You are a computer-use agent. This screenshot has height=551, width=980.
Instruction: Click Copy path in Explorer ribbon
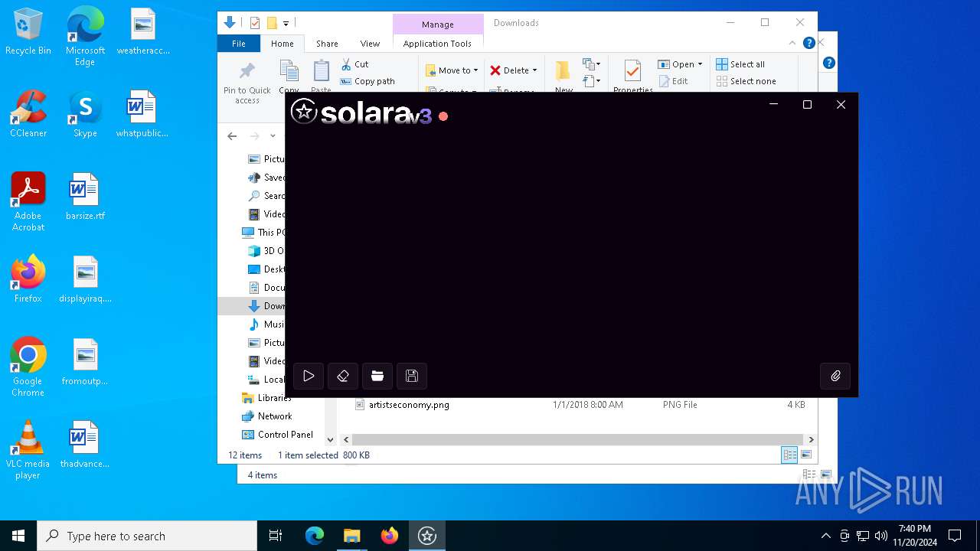(x=367, y=81)
